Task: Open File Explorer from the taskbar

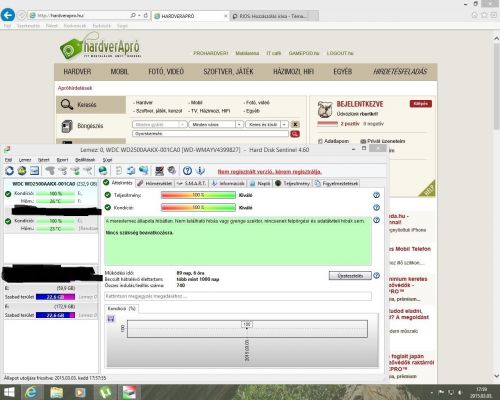Action: click(56, 392)
